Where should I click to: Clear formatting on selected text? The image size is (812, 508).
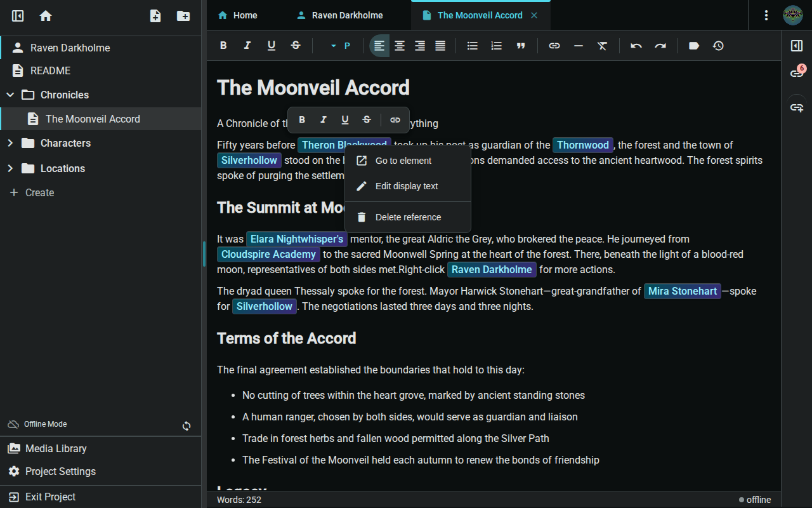point(602,45)
